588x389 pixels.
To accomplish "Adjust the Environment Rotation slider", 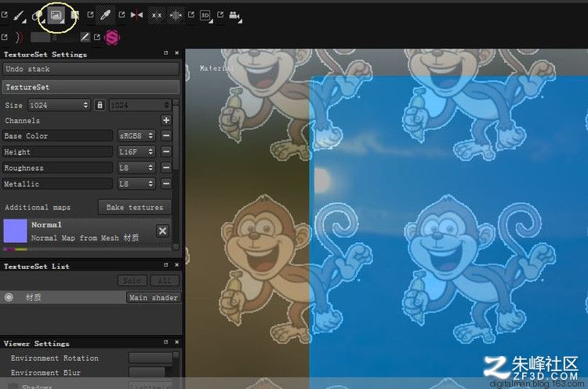I will (151, 358).
